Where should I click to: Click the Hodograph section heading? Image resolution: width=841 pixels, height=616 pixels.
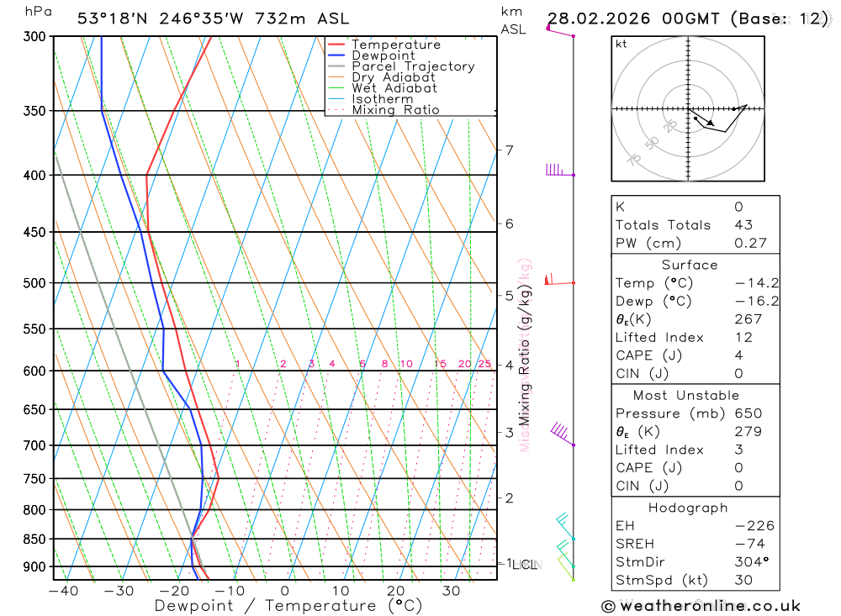point(688,508)
